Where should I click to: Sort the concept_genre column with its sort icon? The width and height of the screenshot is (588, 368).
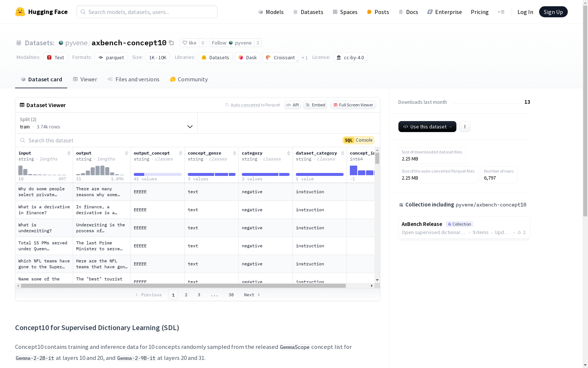coord(234,153)
